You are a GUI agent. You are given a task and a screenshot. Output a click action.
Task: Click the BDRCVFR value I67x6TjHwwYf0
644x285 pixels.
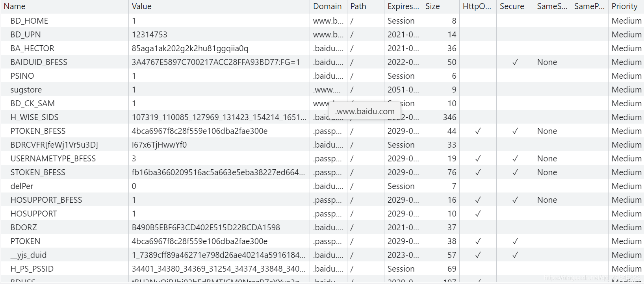tap(160, 145)
